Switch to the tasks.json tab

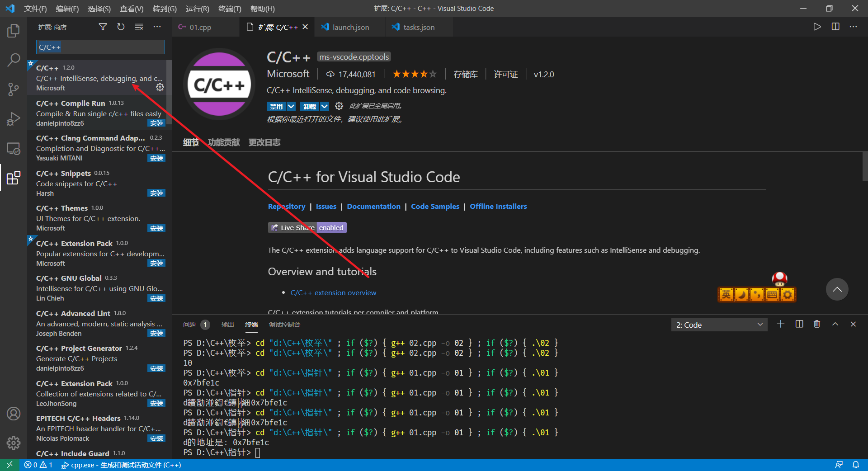[x=419, y=27]
